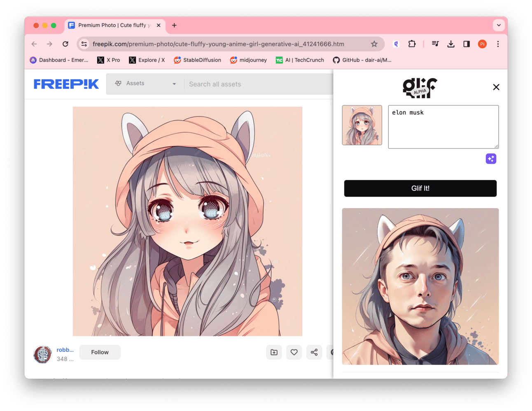The width and height of the screenshot is (532, 411).
Task: Click the Search all assets field
Action: click(259, 84)
